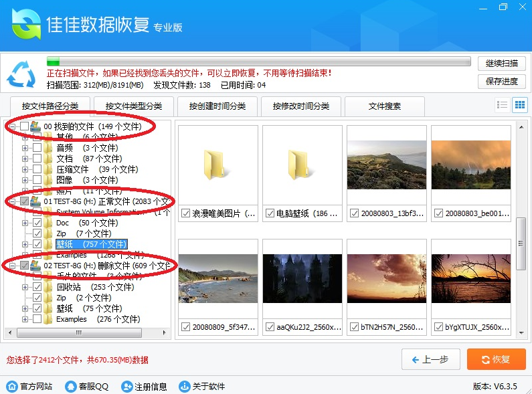Screen dimensions: 532x394
Task: Open the 电脑壁纸 folder thumbnail
Action: coord(302,165)
